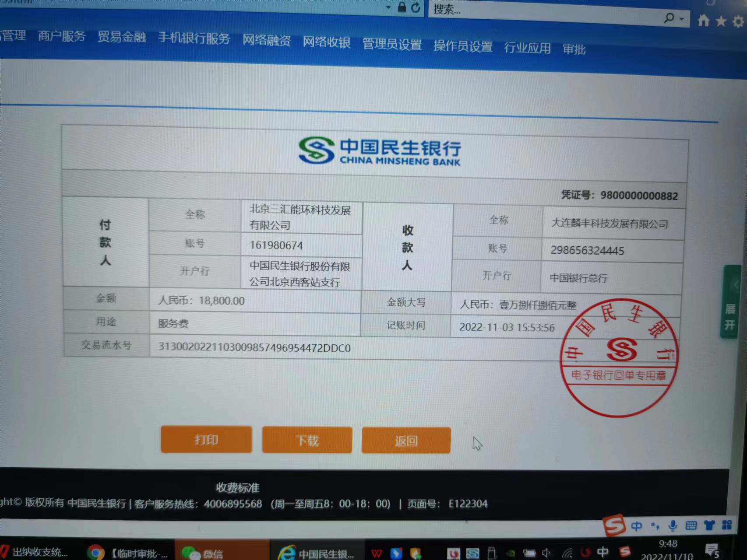
Task: Open the 网络融资 menu
Action: (266, 40)
